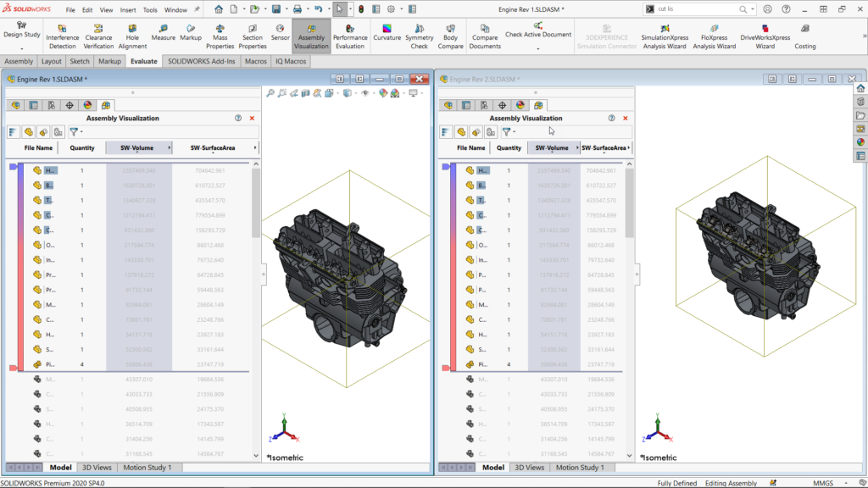Run Symmetry Check

tap(419, 36)
